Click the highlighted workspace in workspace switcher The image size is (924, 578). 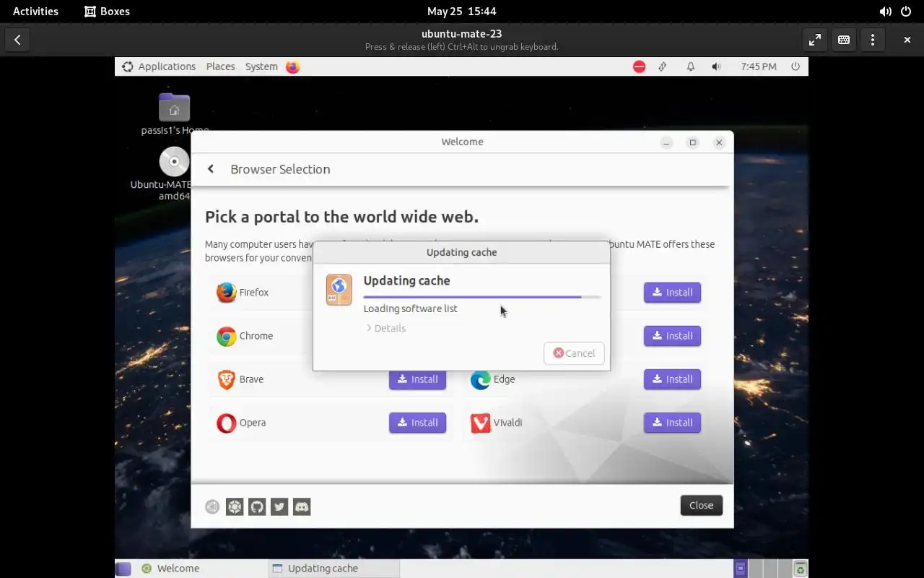(740, 569)
